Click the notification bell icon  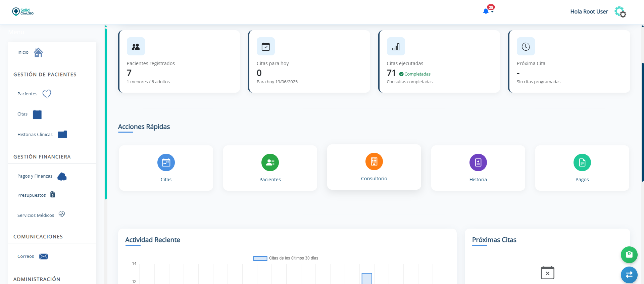click(x=486, y=11)
